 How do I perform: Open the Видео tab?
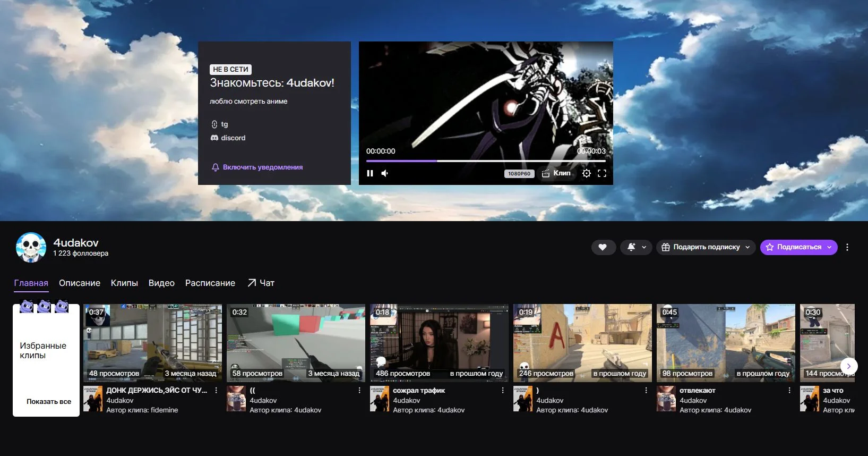coord(161,283)
